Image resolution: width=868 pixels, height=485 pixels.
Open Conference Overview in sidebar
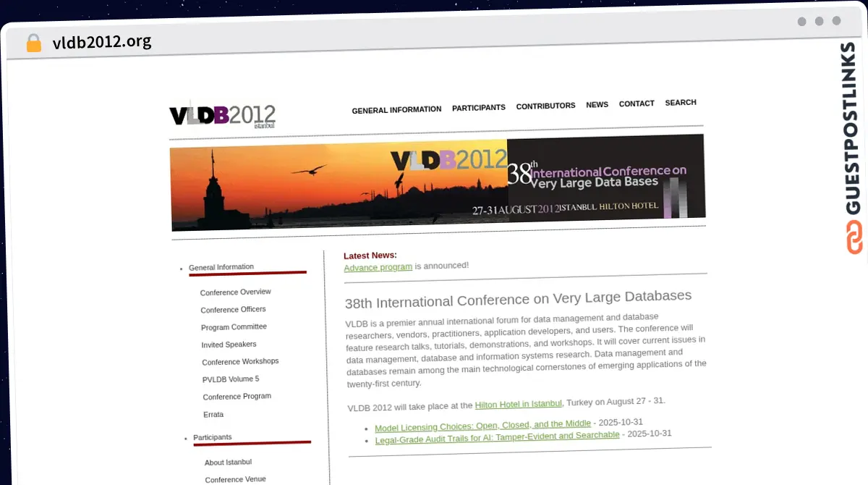pyautogui.click(x=236, y=292)
